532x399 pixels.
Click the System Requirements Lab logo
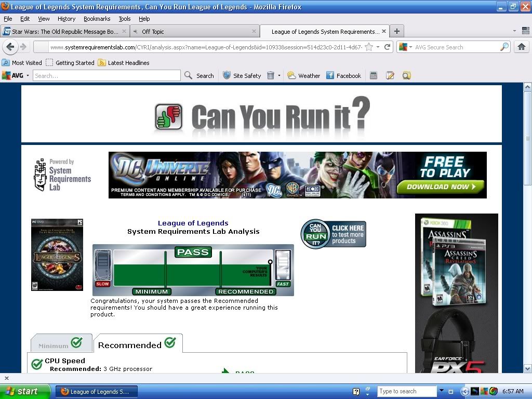point(63,175)
